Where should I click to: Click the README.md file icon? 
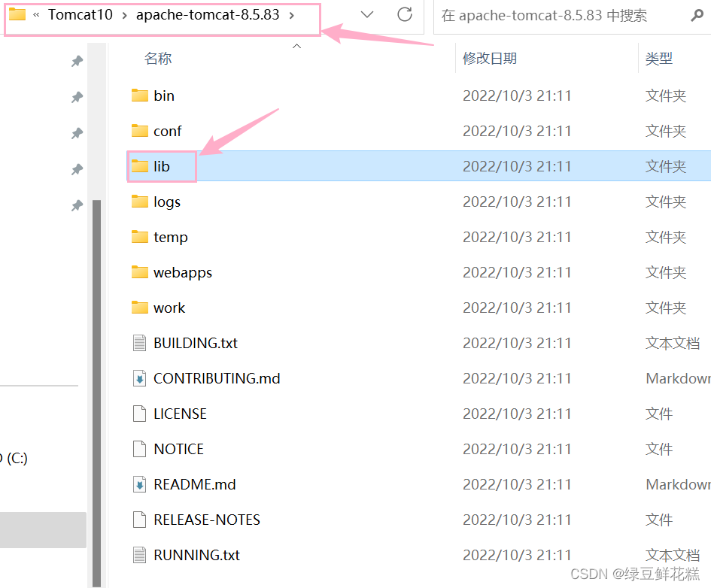pyautogui.click(x=140, y=484)
